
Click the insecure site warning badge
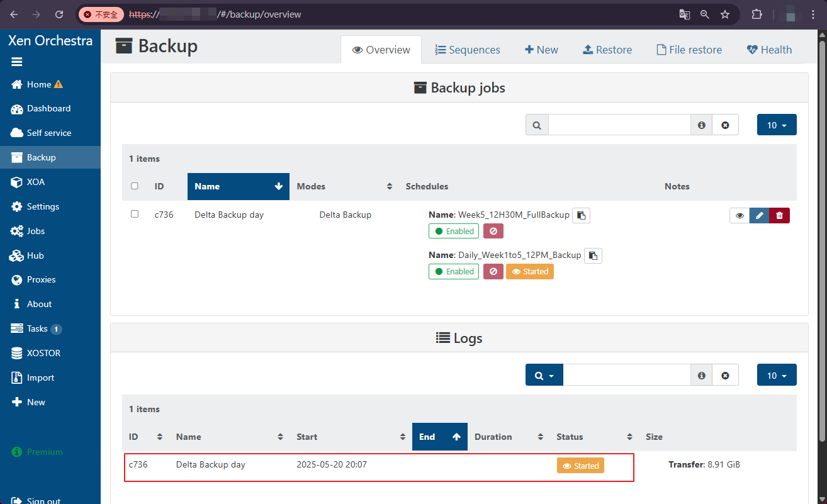click(x=101, y=14)
